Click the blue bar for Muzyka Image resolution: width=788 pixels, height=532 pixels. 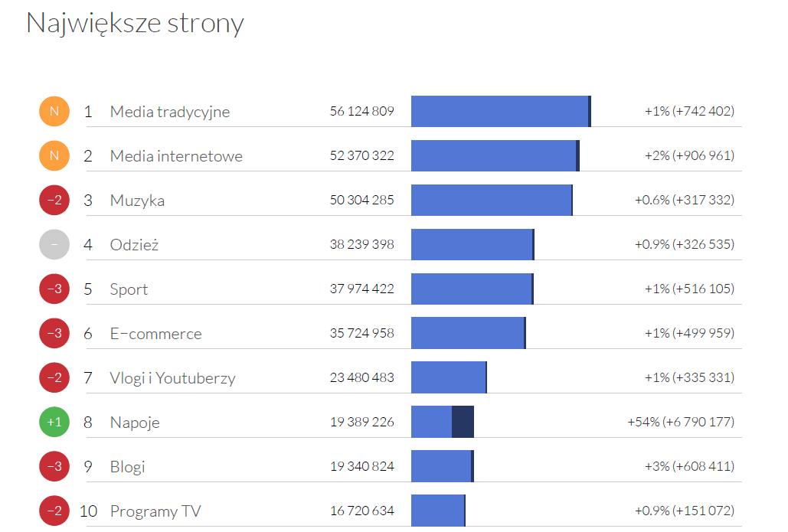(x=491, y=201)
